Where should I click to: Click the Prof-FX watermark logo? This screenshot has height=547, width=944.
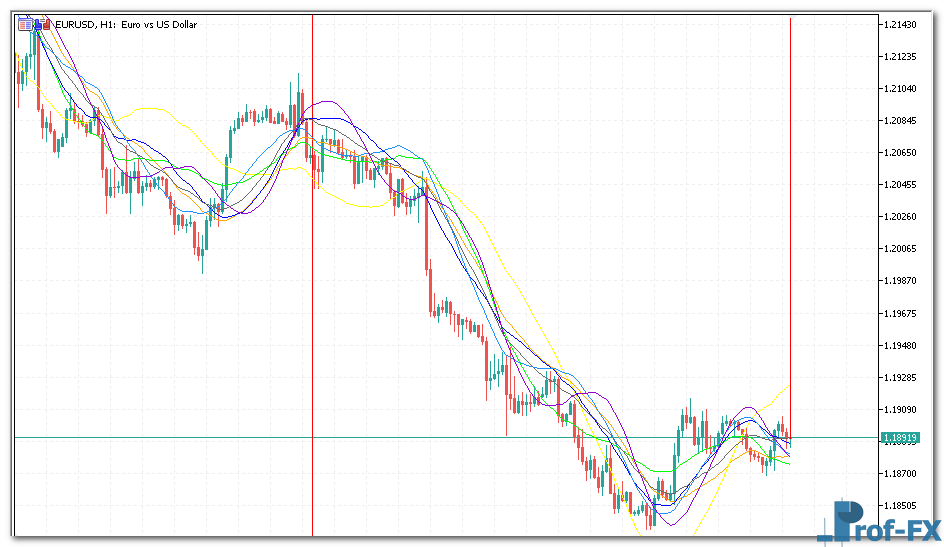pyautogui.click(x=878, y=521)
